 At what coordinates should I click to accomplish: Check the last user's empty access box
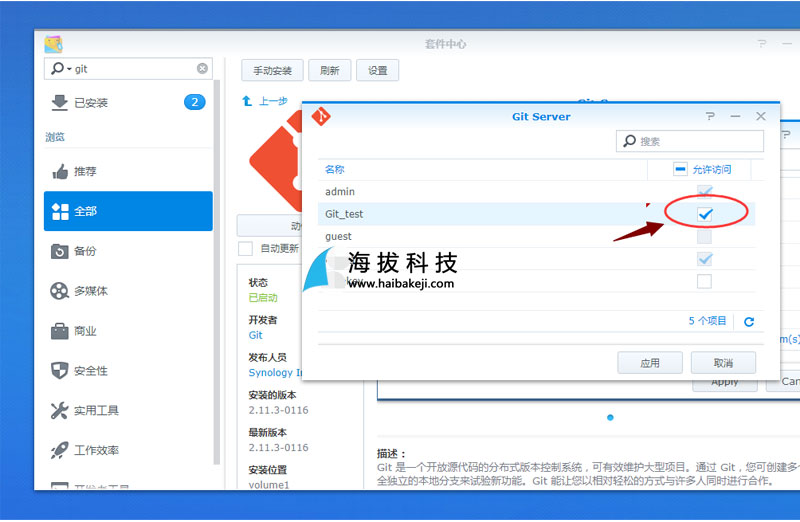705,281
